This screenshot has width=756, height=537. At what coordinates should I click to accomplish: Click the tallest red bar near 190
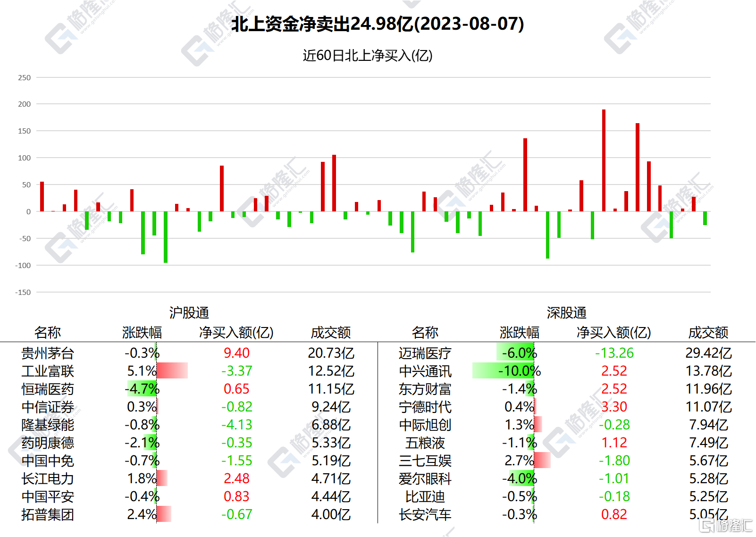pyautogui.click(x=604, y=160)
